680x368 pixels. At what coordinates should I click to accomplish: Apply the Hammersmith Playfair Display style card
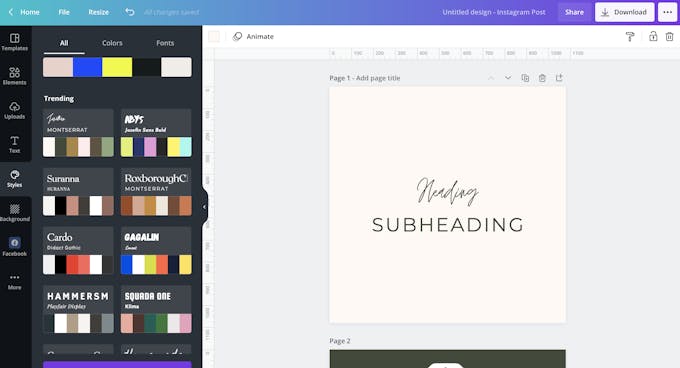[78, 309]
